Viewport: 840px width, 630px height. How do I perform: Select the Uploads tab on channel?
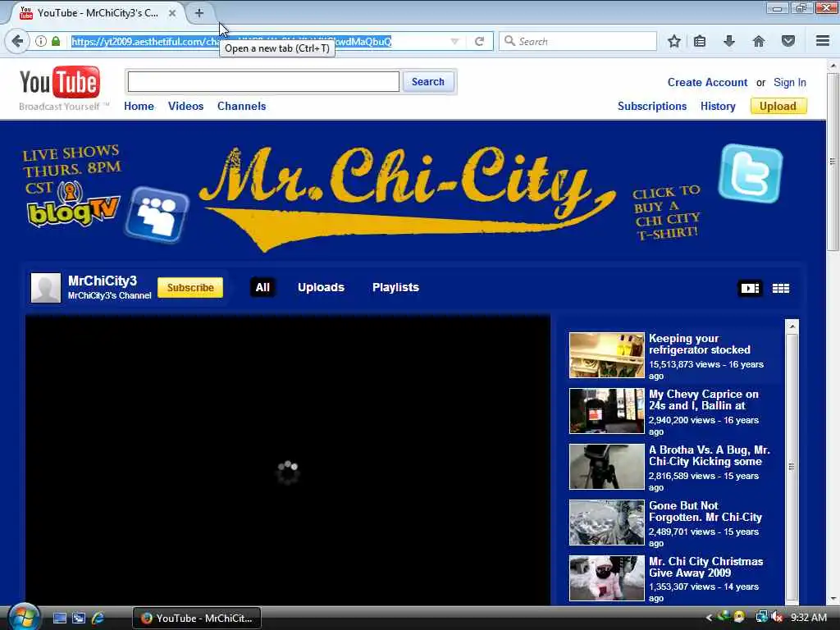click(321, 287)
